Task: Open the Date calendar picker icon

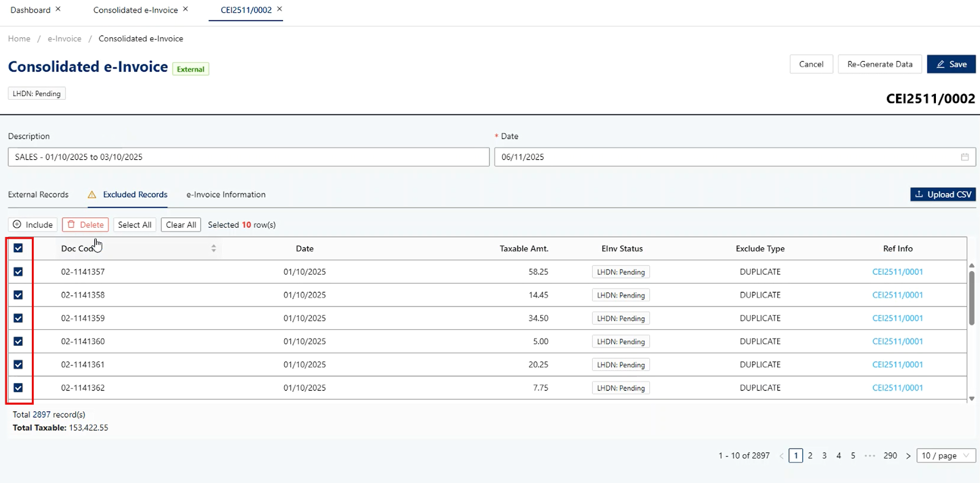Action: click(x=965, y=157)
